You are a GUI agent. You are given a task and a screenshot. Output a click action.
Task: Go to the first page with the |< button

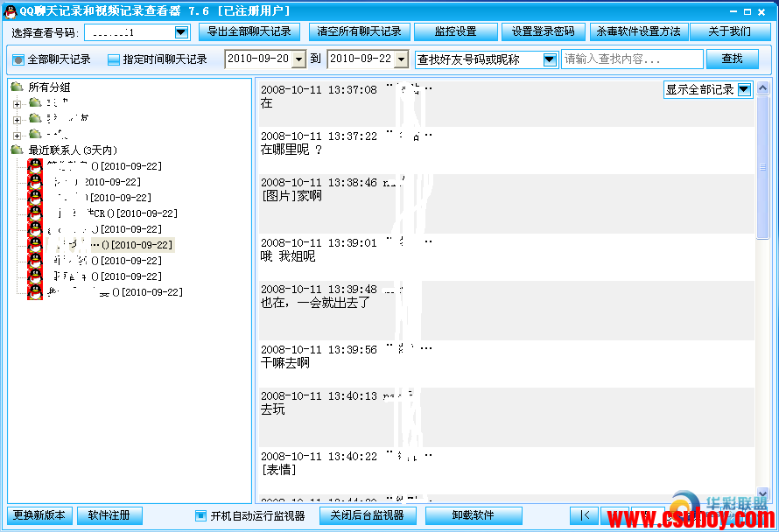(x=585, y=515)
